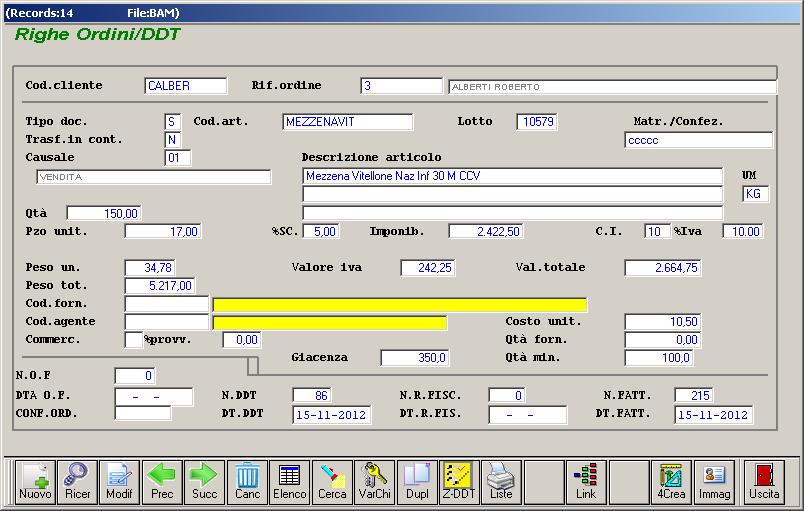
Task: Click the empty Cod.forn. code field
Action: pos(167,304)
